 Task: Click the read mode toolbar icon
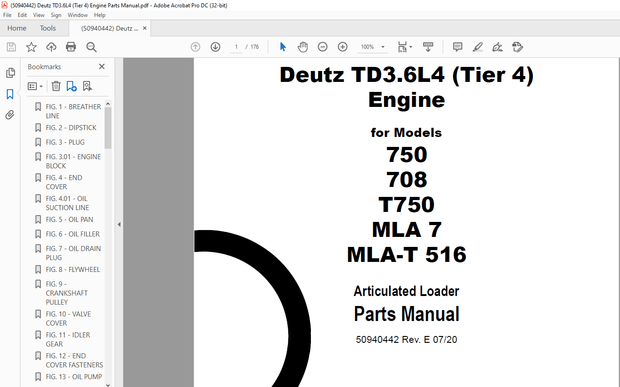[428, 47]
